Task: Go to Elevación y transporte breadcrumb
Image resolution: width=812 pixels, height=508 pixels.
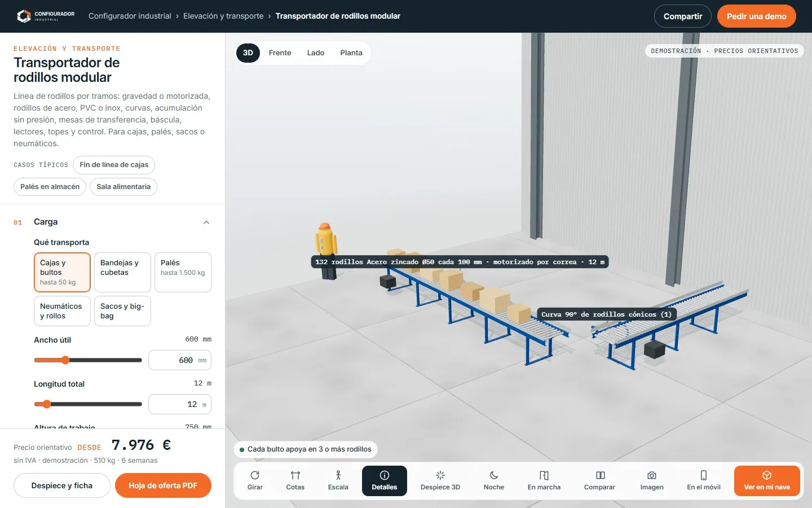Action: point(223,16)
